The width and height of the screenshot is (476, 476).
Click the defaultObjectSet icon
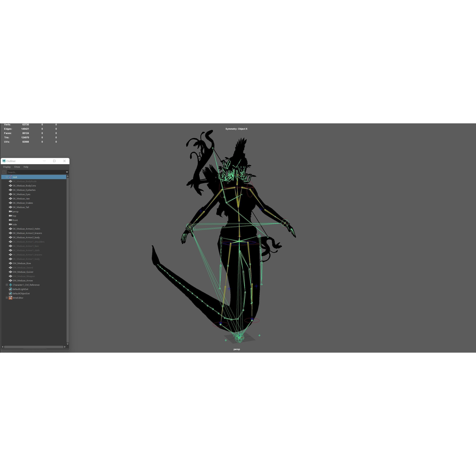pos(10,294)
